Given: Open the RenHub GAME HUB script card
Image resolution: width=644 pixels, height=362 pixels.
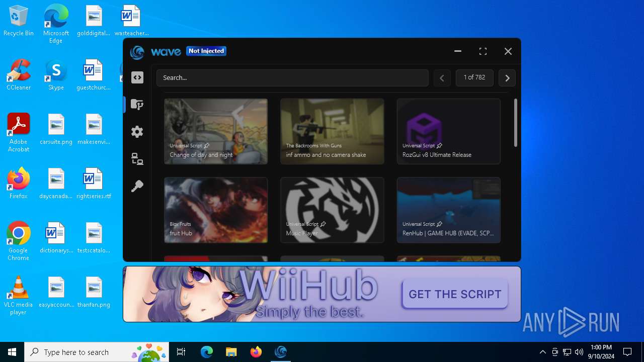Looking at the screenshot, I should [448, 210].
